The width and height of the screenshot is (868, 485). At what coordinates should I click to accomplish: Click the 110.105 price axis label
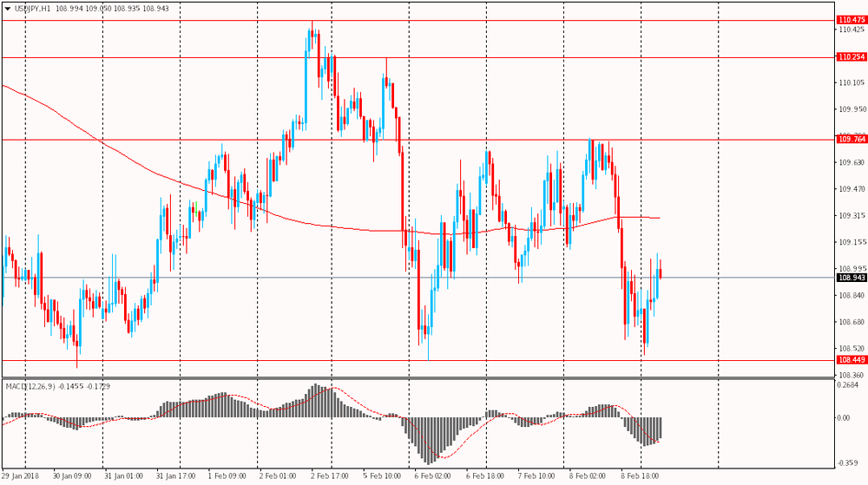click(852, 83)
